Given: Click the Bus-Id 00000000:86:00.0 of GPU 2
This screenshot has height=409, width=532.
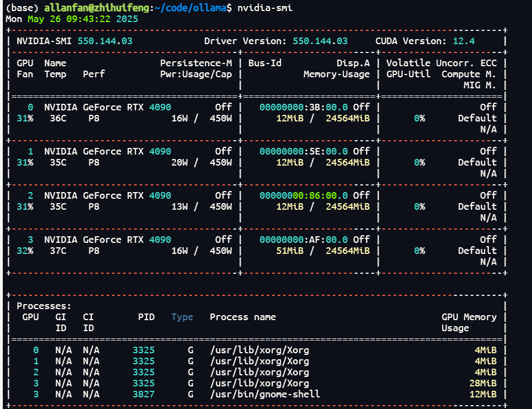Looking at the screenshot, I should [304, 195].
